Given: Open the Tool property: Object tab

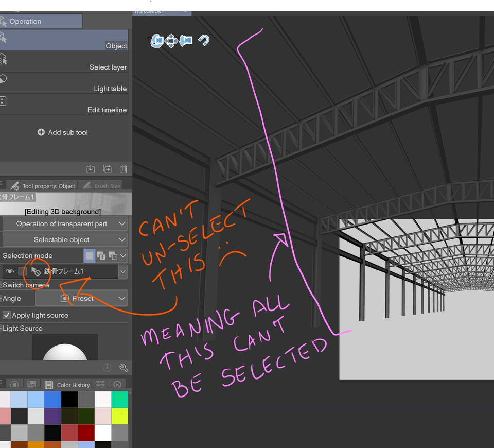Looking at the screenshot, I should (x=43, y=186).
